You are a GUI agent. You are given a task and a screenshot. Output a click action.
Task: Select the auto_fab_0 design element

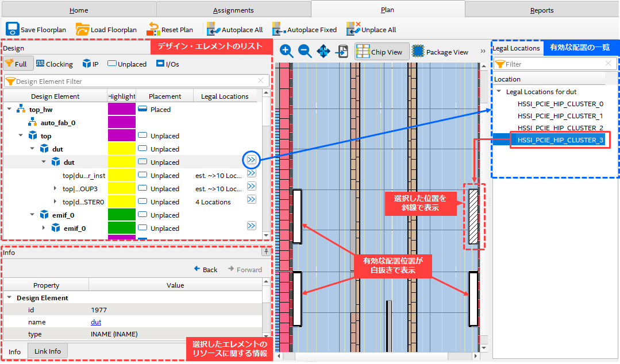[x=57, y=122]
